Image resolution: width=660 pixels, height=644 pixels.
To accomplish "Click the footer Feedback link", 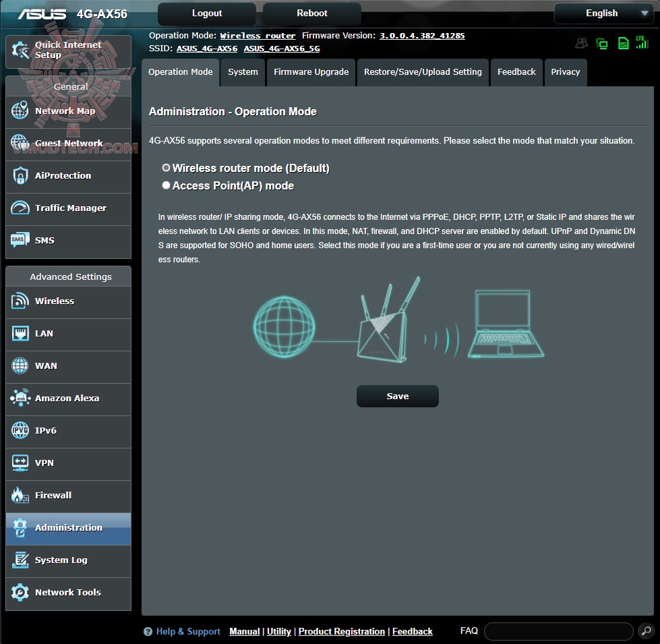I will coord(413,631).
